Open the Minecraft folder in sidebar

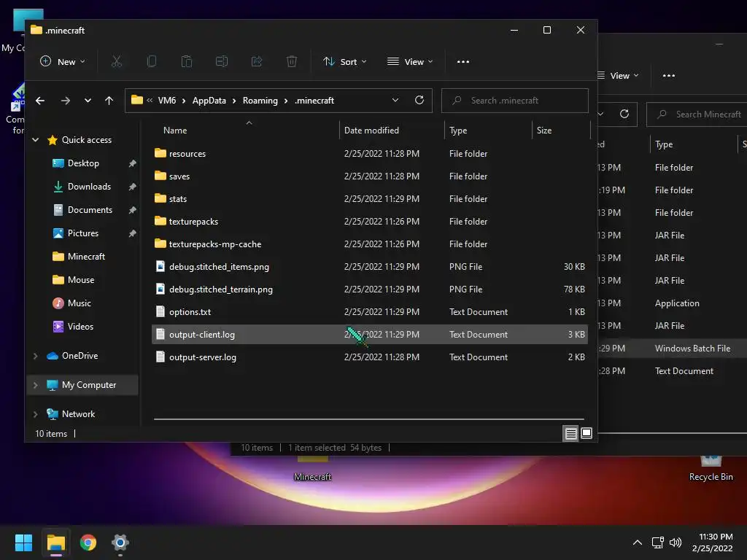coord(86,257)
